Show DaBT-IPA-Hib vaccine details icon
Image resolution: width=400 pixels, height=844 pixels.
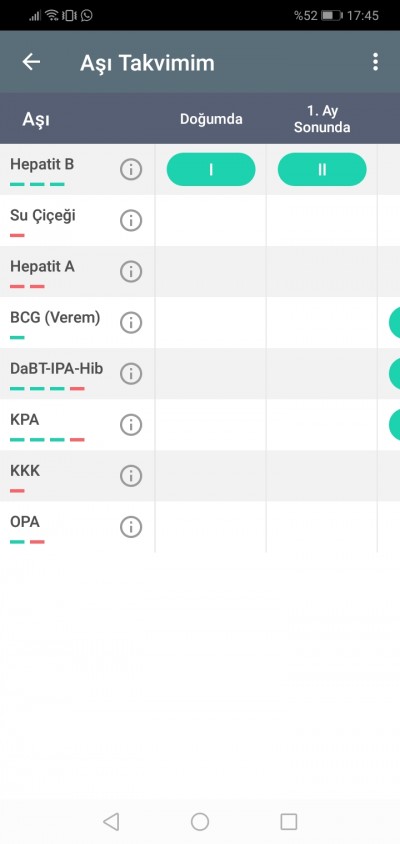pyautogui.click(x=131, y=374)
